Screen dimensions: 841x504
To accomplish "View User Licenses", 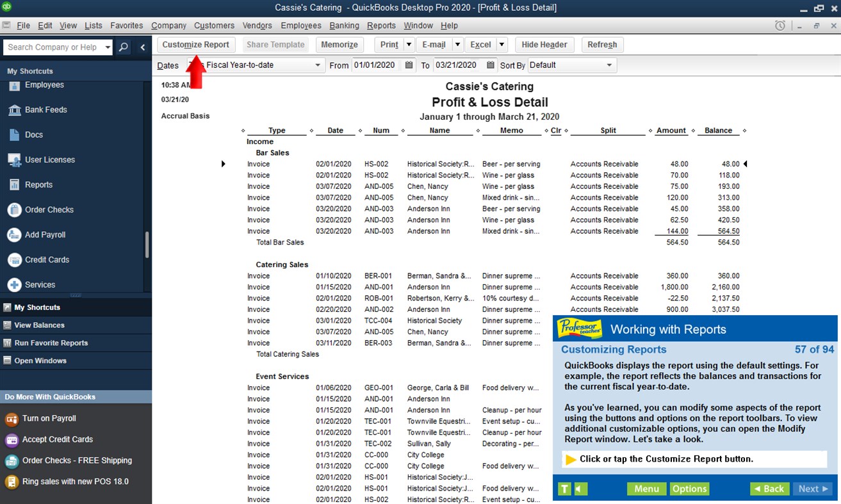I will click(x=49, y=159).
